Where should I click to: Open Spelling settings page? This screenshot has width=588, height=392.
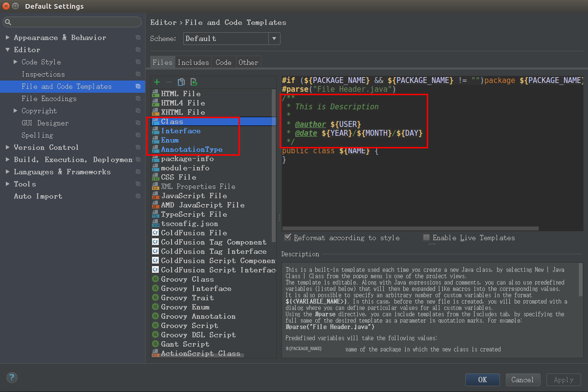38,135
